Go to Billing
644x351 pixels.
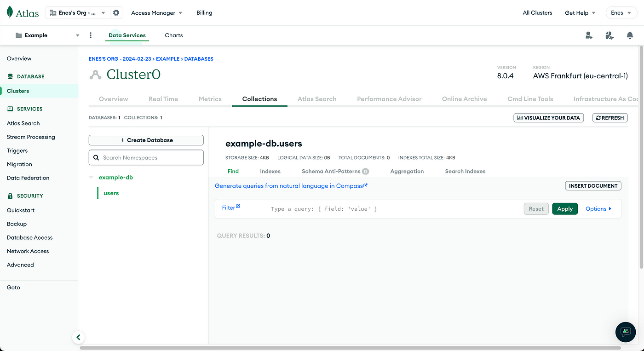tap(204, 13)
